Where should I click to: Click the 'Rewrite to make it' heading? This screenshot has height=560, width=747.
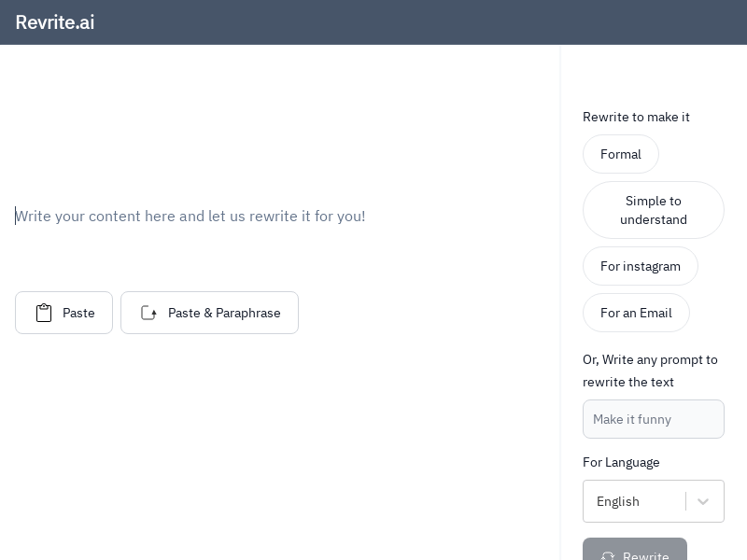pyautogui.click(x=636, y=118)
